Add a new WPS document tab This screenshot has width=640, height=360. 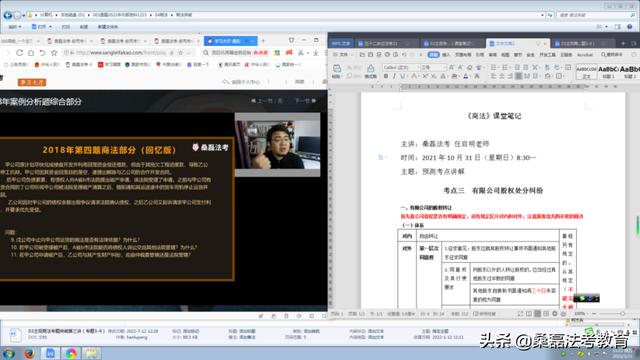(623, 43)
